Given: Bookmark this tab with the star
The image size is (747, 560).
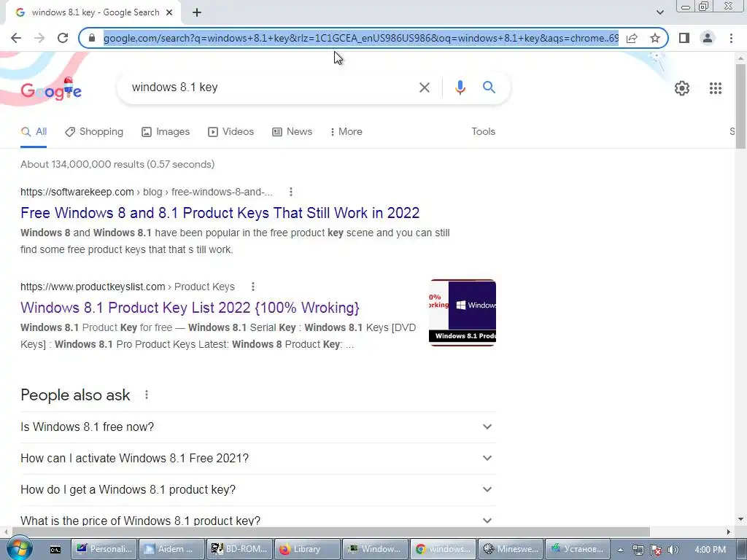Looking at the screenshot, I should point(655,38).
